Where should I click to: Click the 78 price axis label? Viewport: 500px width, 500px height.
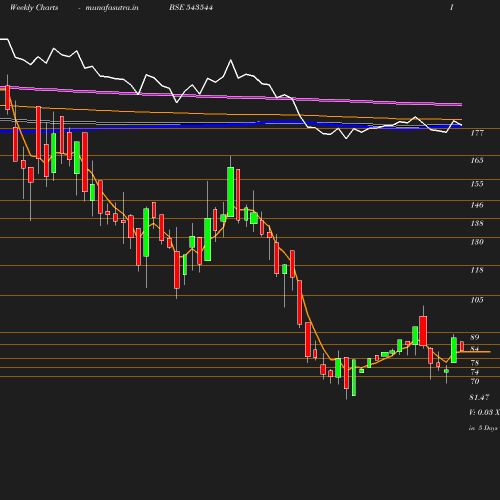pyautogui.click(x=475, y=363)
